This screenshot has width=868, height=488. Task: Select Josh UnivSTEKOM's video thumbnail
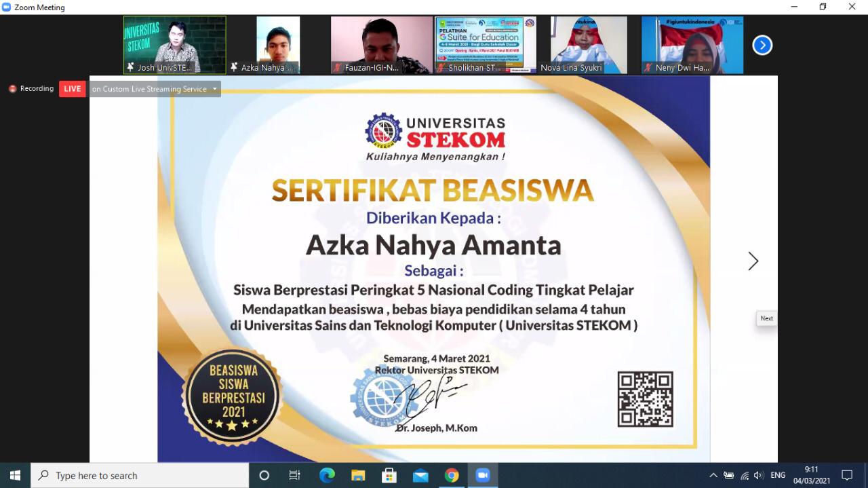tap(174, 45)
